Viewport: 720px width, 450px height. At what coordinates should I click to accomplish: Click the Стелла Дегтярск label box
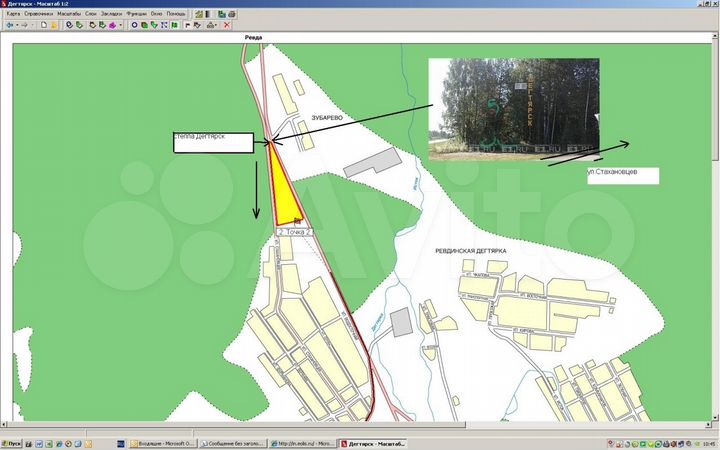[213, 141]
